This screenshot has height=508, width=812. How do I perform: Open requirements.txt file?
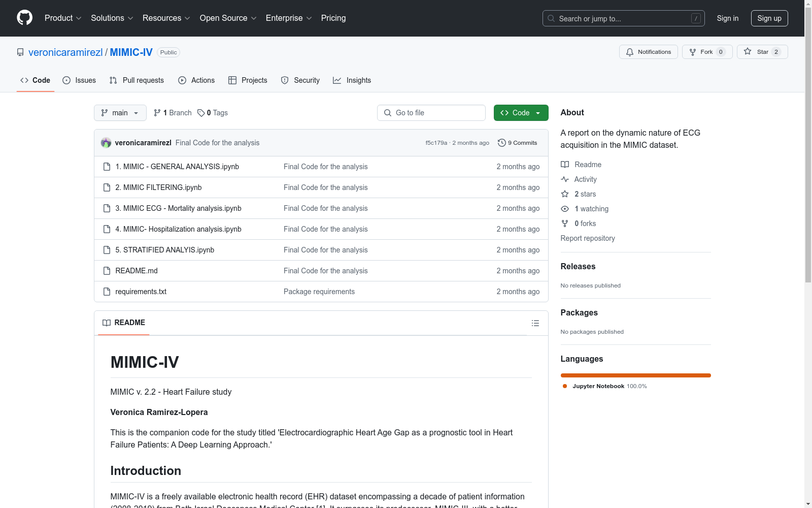click(141, 292)
